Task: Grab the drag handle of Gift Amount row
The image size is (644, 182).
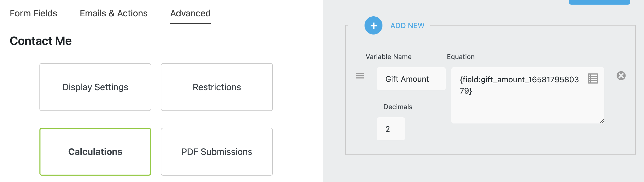Action: click(x=360, y=76)
